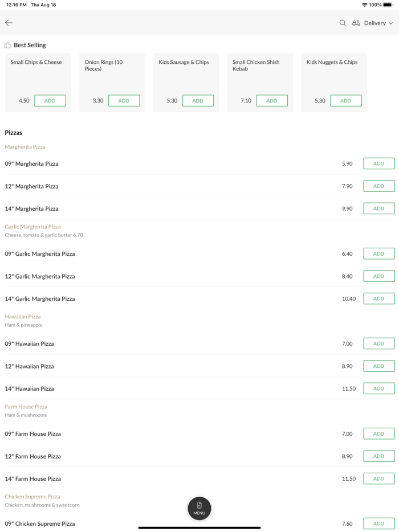Screen dimensions: 399x532
Task: Tap the delivery scooter icon
Action: (356, 23)
